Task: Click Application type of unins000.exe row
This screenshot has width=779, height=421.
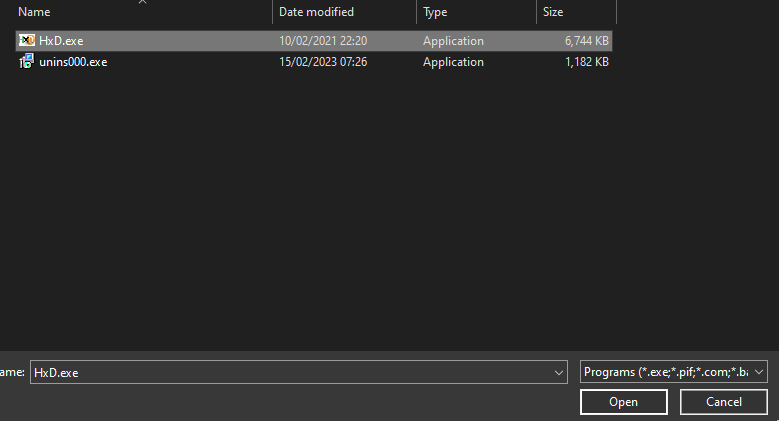Action: [453, 62]
